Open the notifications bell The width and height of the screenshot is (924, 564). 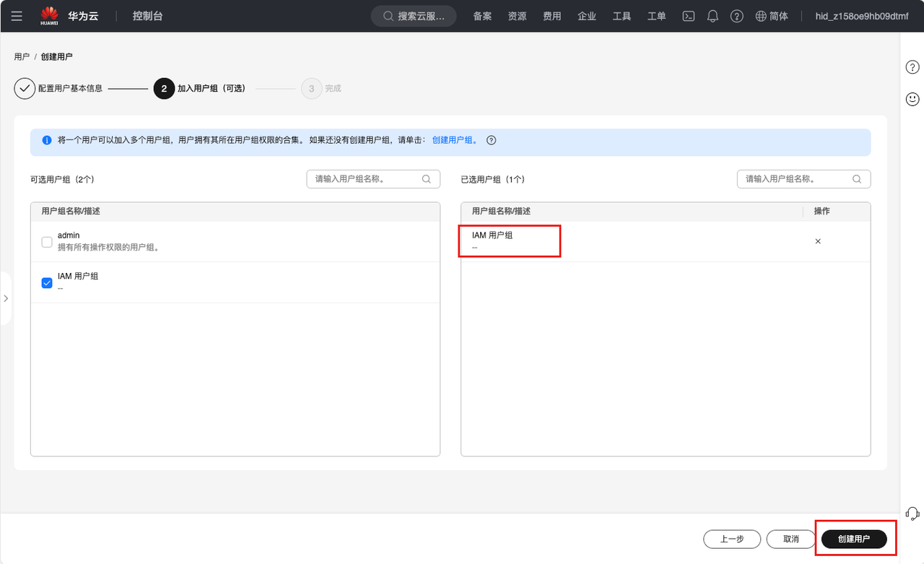tap(712, 16)
